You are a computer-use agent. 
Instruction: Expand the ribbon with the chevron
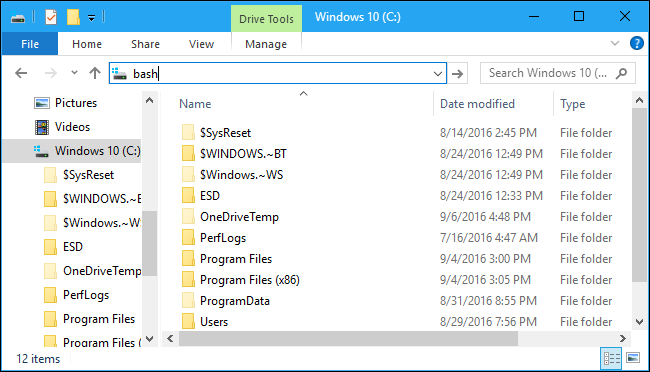coord(615,43)
